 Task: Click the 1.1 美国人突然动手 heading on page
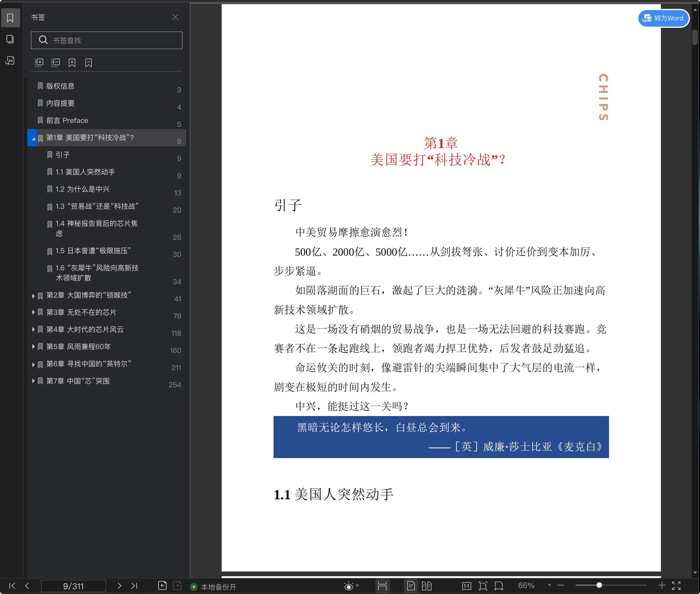[x=334, y=494]
